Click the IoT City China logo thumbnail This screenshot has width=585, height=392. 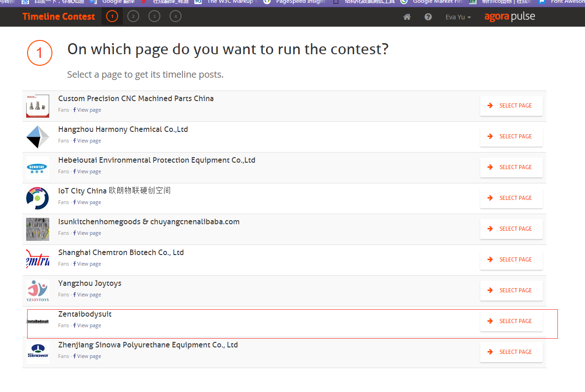click(x=38, y=199)
